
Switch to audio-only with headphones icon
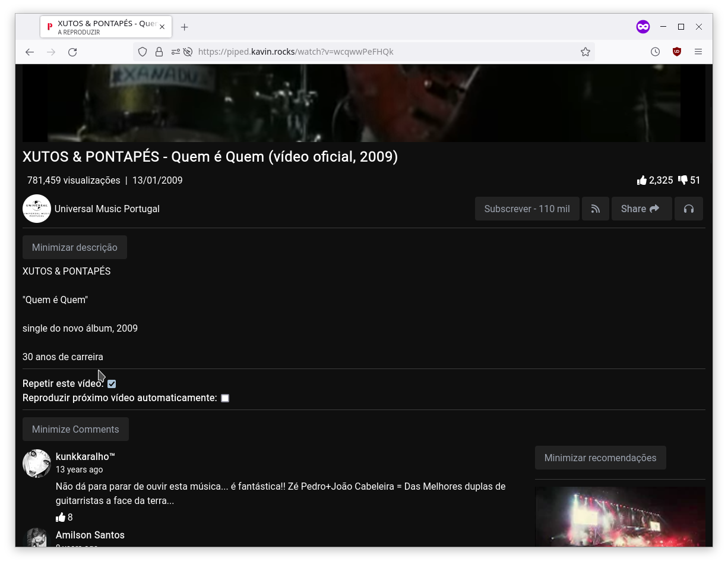[x=689, y=209]
